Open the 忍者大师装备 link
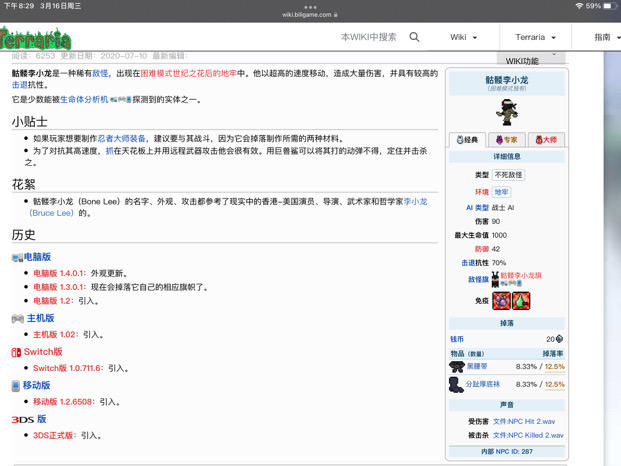621x466 pixels. pos(122,139)
